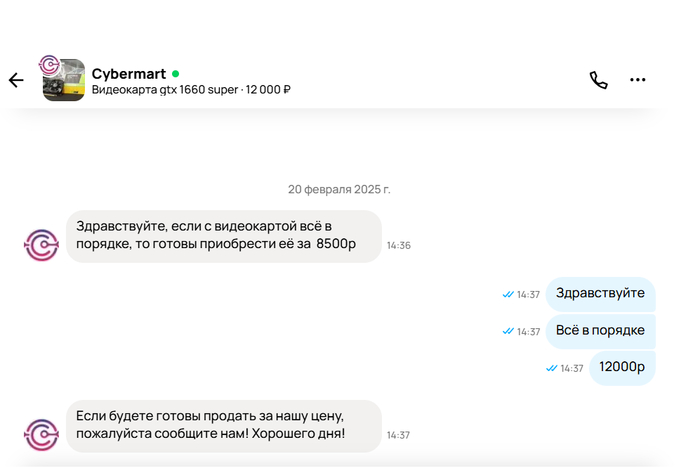Click read checkmarks beside the 12000р message
This screenshot has width=700, height=473.
tap(551, 369)
